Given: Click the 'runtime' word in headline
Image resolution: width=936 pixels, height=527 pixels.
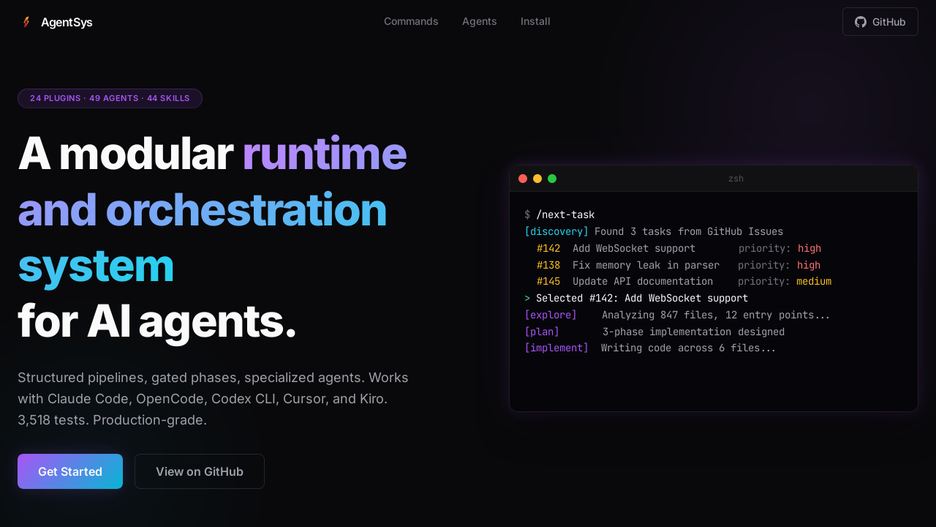Looking at the screenshot, I should pos(324,154).
